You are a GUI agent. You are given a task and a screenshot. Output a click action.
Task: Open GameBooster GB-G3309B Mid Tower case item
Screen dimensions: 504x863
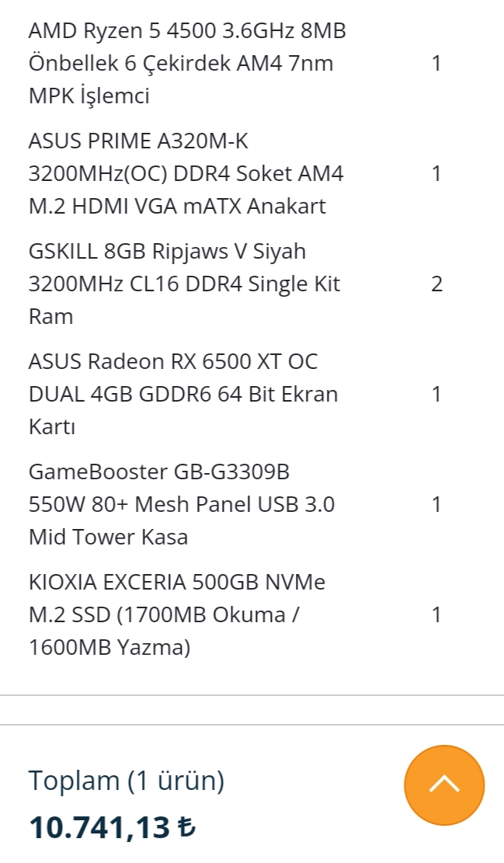(181, 505)
